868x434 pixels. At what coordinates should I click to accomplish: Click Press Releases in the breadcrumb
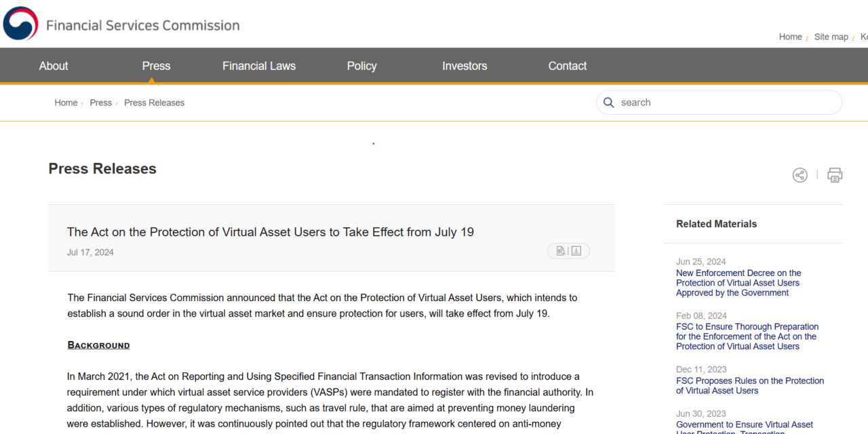click(x=154, y=102)
